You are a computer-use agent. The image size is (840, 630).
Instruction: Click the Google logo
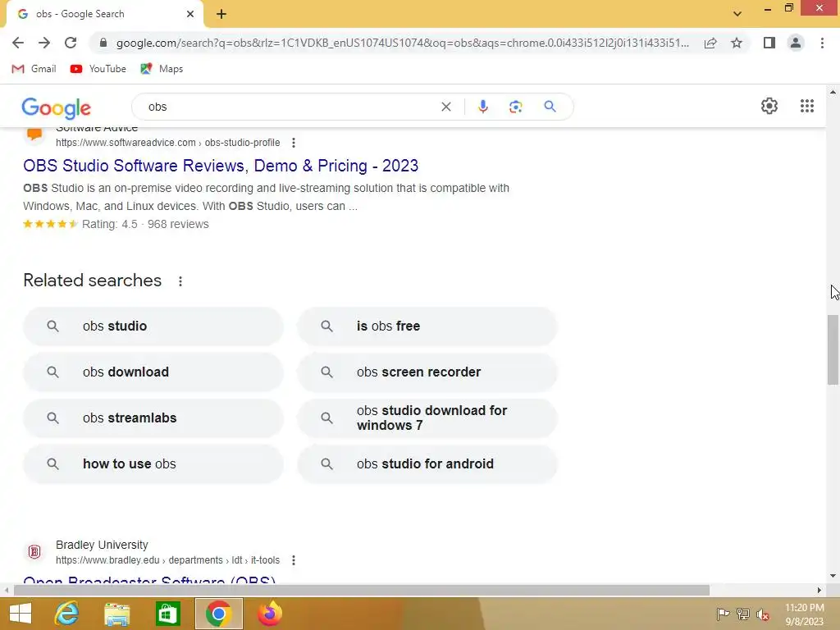point(57,107)
